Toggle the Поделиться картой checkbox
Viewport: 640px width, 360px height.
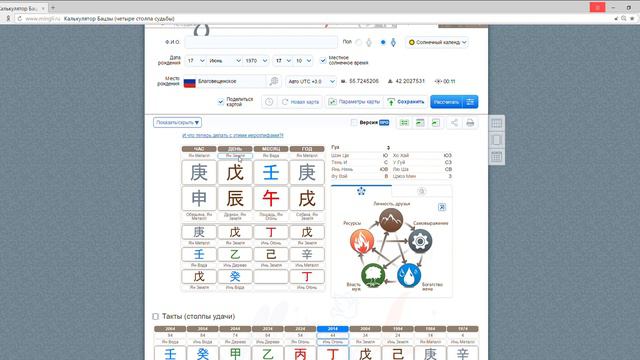point(221,102)
